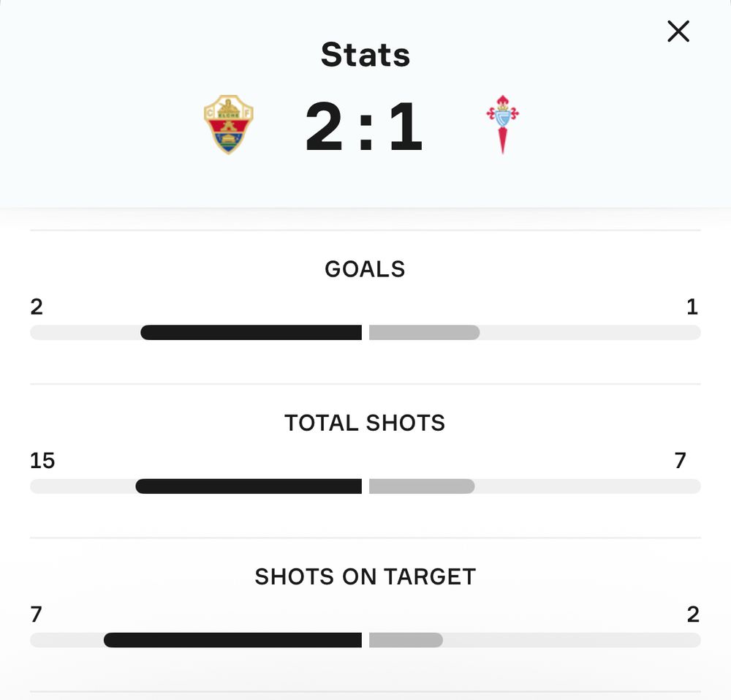Select the Stats title text
This screenshot has height=700, width=731.
[x=365, y=54]
